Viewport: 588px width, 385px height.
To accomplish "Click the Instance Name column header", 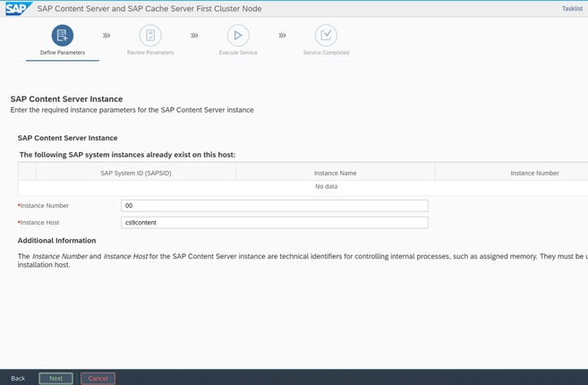I will point(336,173).
